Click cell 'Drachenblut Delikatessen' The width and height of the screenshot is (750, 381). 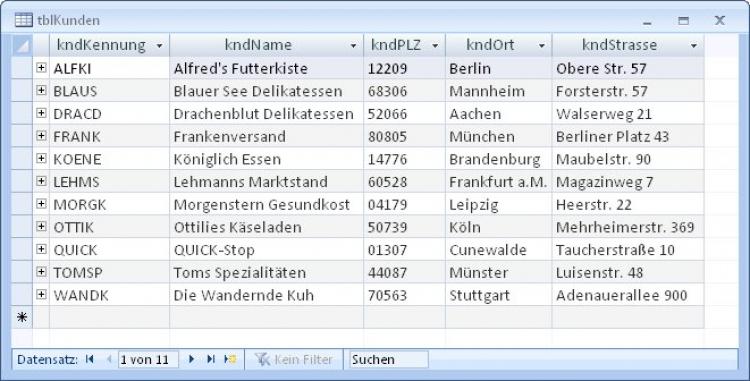[266, 114]
